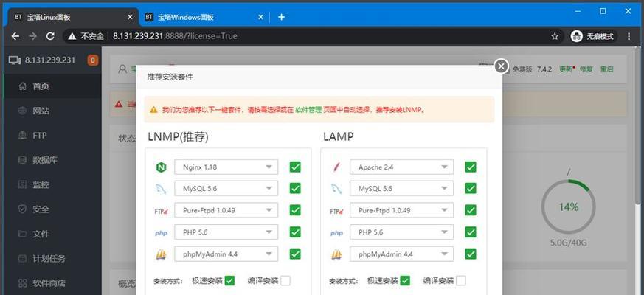The image size is (644, 295).
Task: Reload the page with the refresh icon
Action: coord(50,36)
